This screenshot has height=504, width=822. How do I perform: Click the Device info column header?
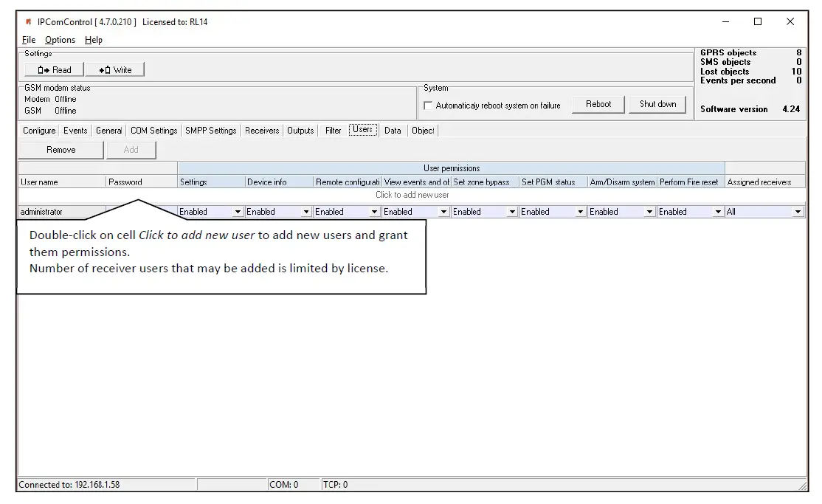(x=279, y=182)
